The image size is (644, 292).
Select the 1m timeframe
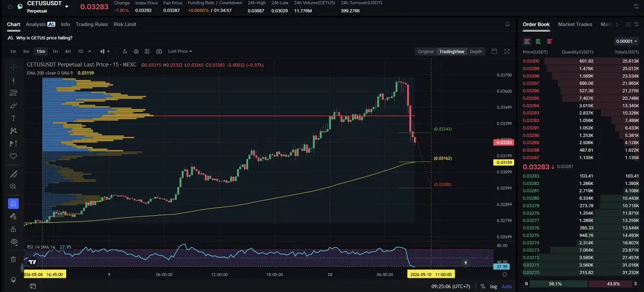(13, 52)
